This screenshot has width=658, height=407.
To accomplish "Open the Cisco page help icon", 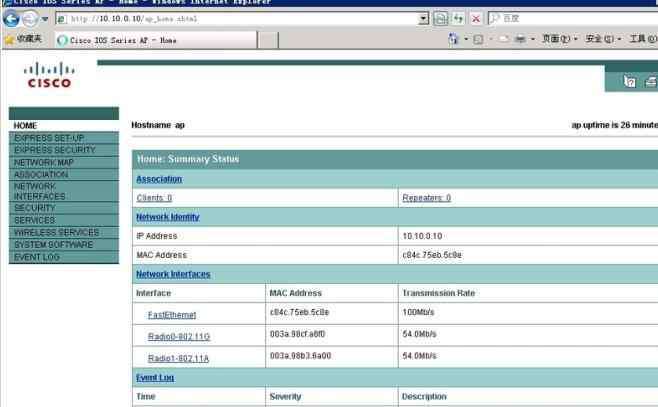I will 629,81.
